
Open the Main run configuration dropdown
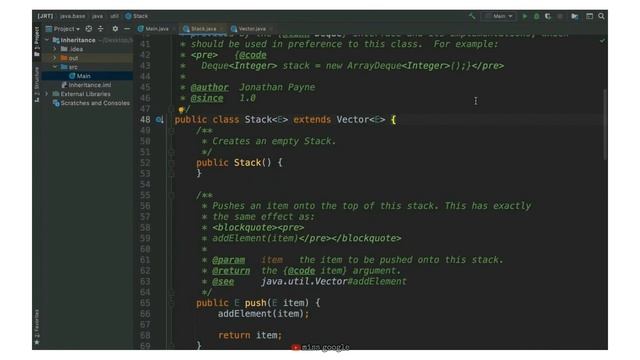coord(499,16)
